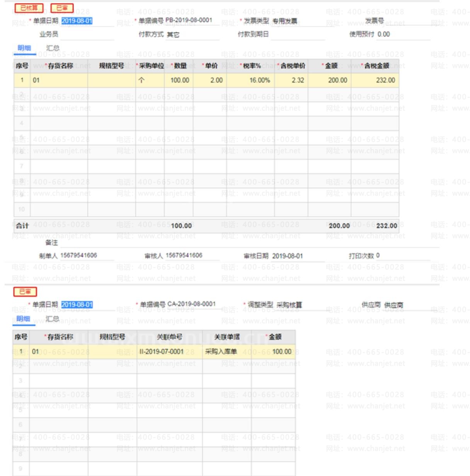The width and height of the screenshot is (470, 476).
Task: Click the 含税单价 column header
Action: 291,66
